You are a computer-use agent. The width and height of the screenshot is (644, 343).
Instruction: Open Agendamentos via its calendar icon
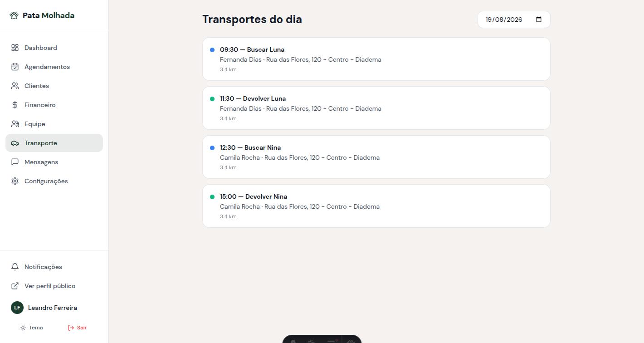(x=15, y=67)
